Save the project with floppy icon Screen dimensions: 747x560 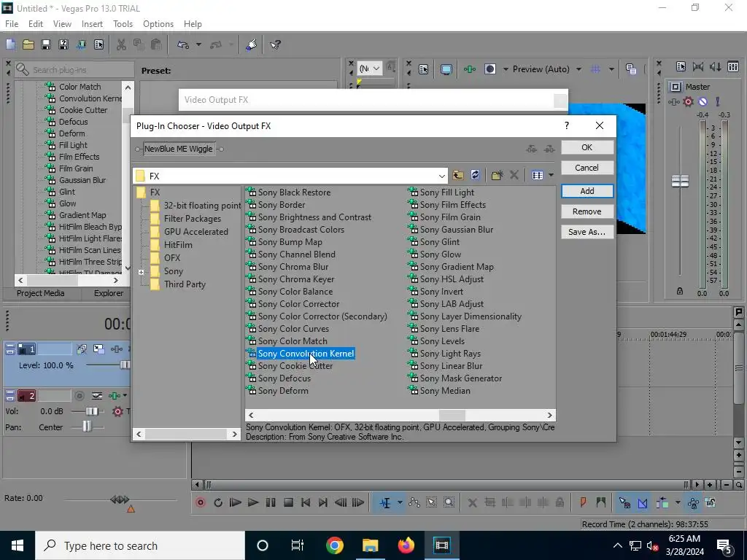(x=46, y=44)
